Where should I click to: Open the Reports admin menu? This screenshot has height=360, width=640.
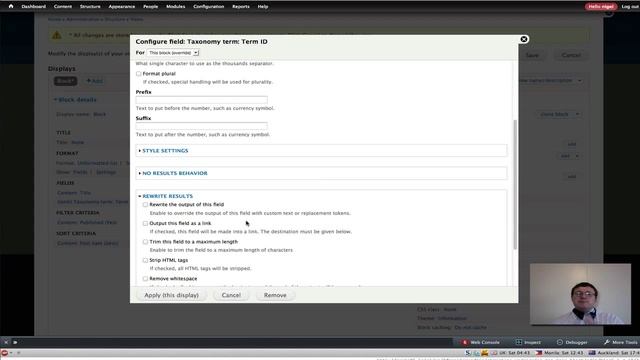tap(241, 7)
